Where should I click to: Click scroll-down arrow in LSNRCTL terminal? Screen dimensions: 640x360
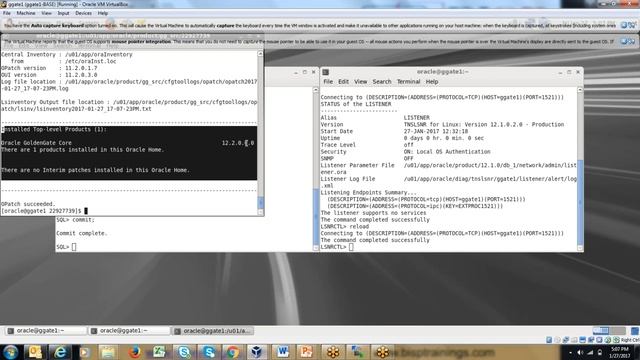click(x=580, y=248)
